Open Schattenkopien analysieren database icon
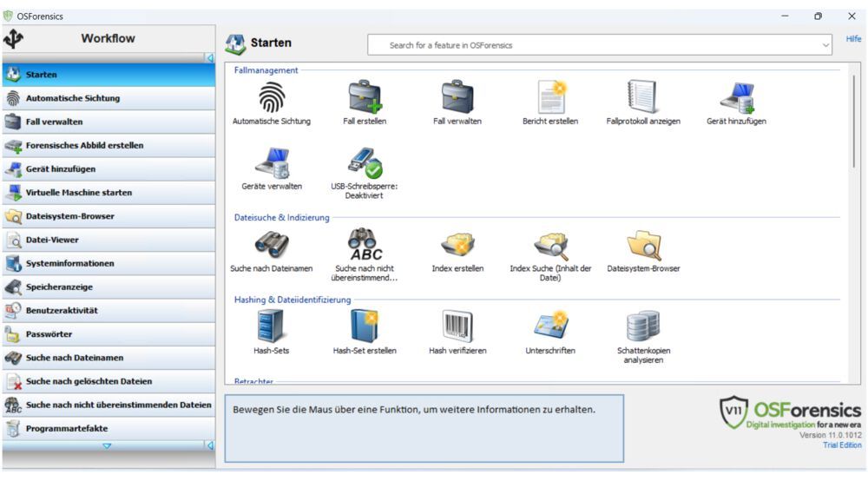This screenshot has height=488, width=868. [642, 326]
